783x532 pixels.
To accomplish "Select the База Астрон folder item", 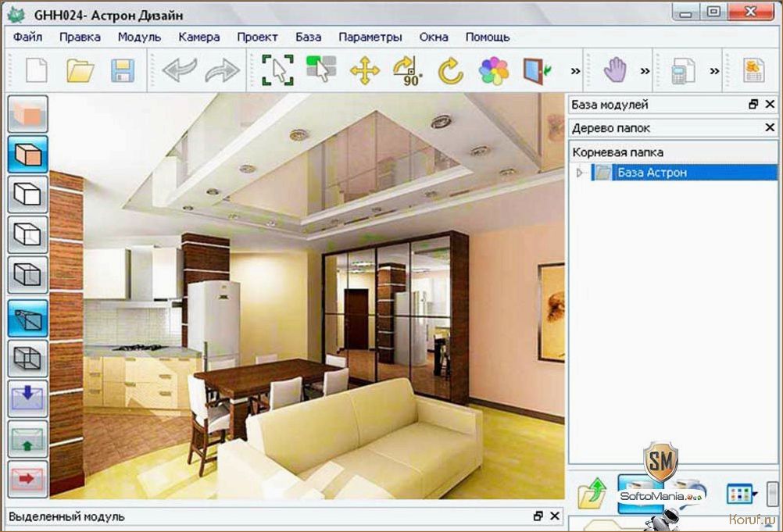I will [x=651, y=173].
